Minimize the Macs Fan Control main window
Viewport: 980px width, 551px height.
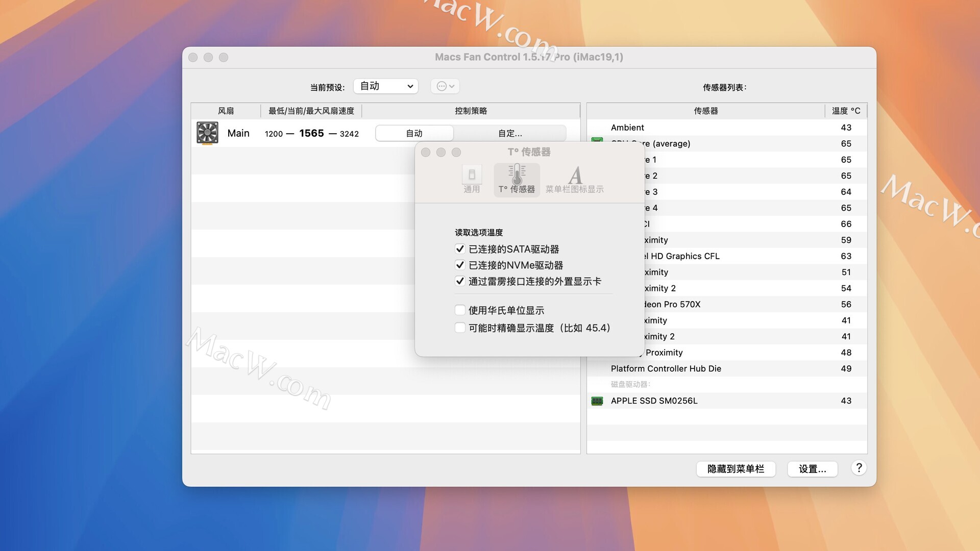point(208,57)
